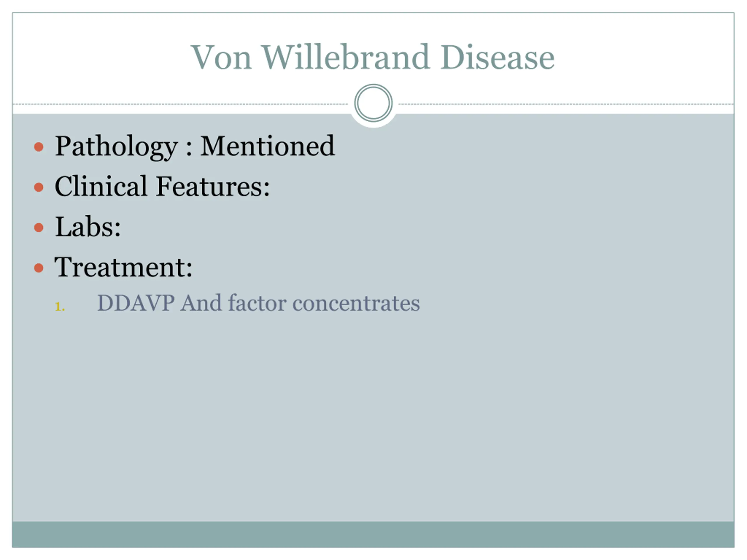Select the word Von in title
The image size is (747, 560).
click(221, 57)
